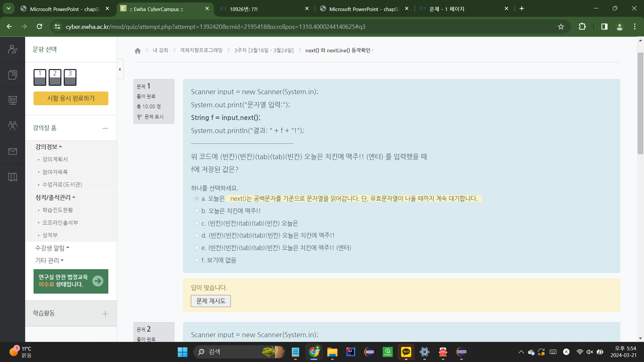Expand the 학습활동 section plus
The image size is (644, 362).
tap(105, 314)
